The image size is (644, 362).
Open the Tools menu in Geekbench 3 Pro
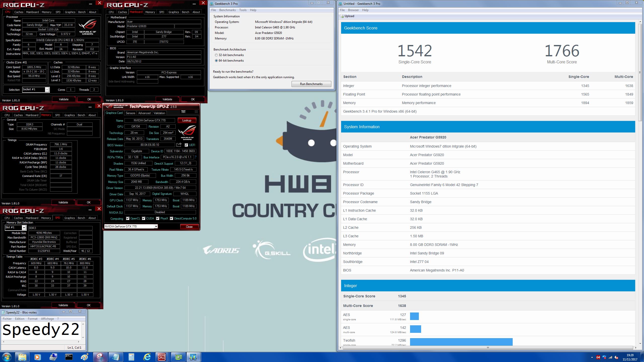click(x=243, y=10)
